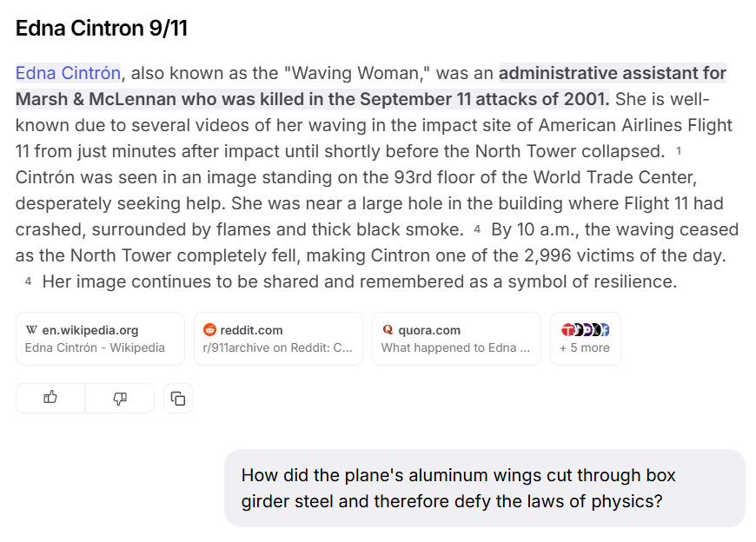Open the "r/911archive on Reddit" source title

coord(278,348)
